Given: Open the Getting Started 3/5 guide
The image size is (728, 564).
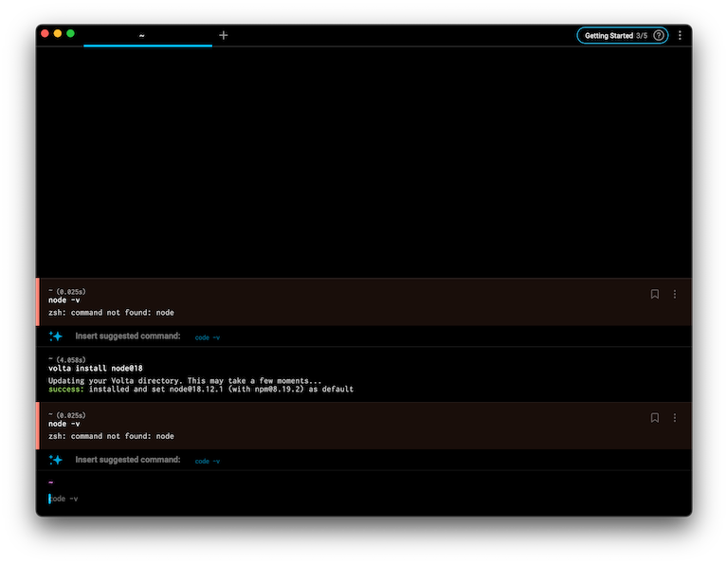Looking at the screenshot, I should (x=622, y=36).
